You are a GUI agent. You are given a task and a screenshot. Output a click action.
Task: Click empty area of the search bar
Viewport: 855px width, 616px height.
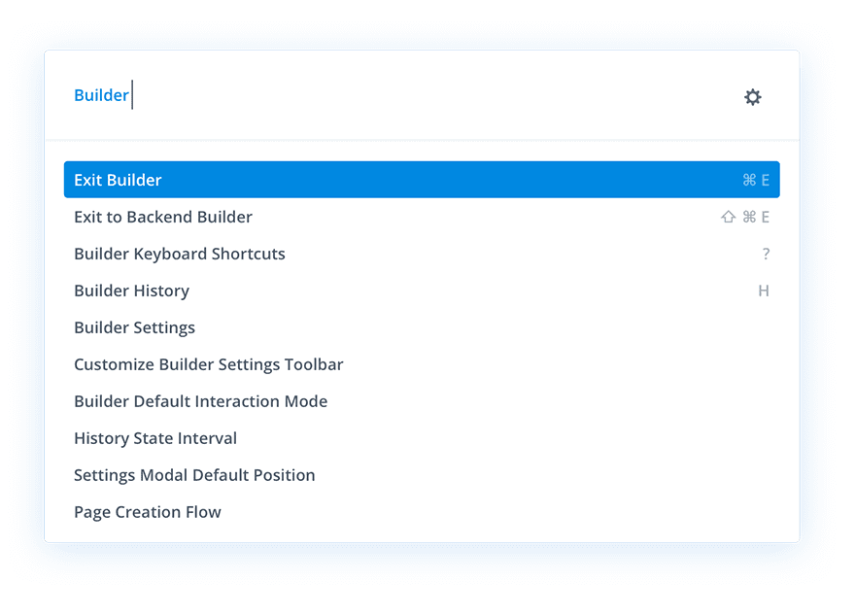pyautogui.click(x=436, y=95)
